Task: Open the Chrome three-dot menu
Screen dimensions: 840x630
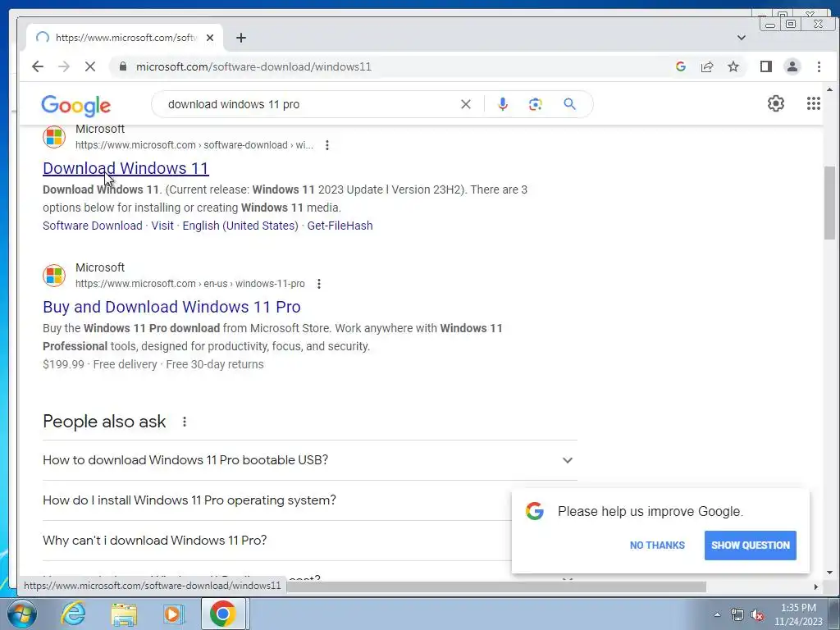Action: (x=819, y=66)
